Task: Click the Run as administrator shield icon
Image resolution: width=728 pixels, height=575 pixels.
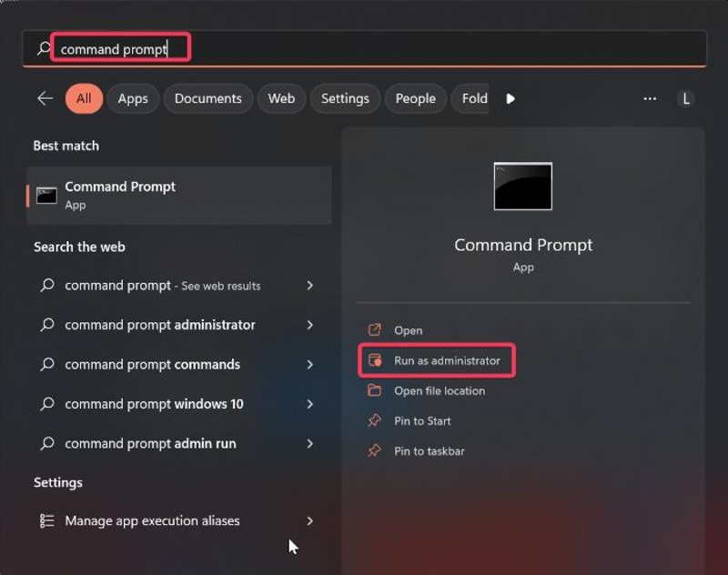Action: [374, 360]
